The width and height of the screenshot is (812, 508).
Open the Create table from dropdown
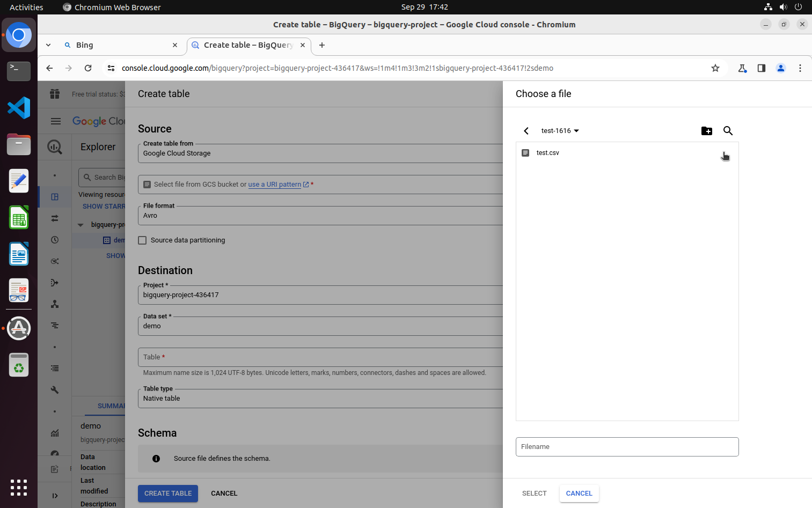[320, 153]
